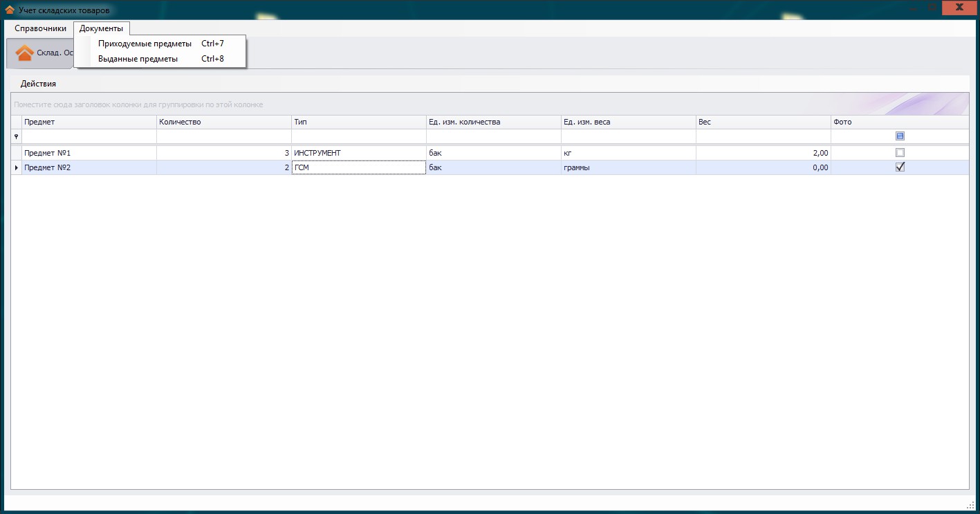The image size is (980, 514).
Task: Open the Справочники menu
Action: tap(41, 28)
